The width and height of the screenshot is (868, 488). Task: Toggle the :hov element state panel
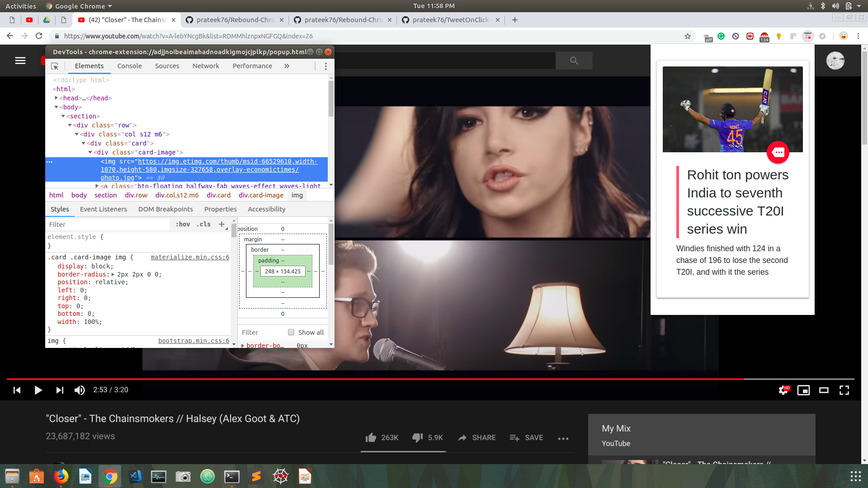point(183,224)
